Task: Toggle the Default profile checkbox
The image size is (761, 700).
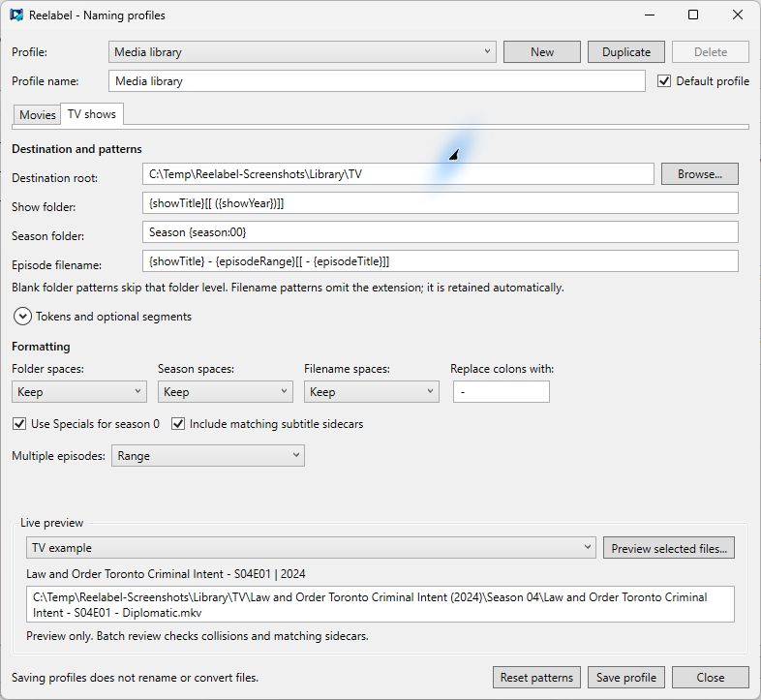Action: (x=664, y=81)
